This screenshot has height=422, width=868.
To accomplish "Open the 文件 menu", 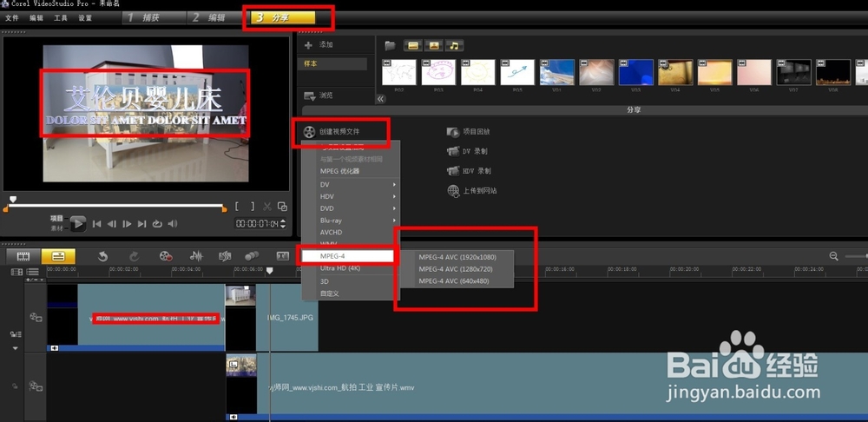I will 11,17.
